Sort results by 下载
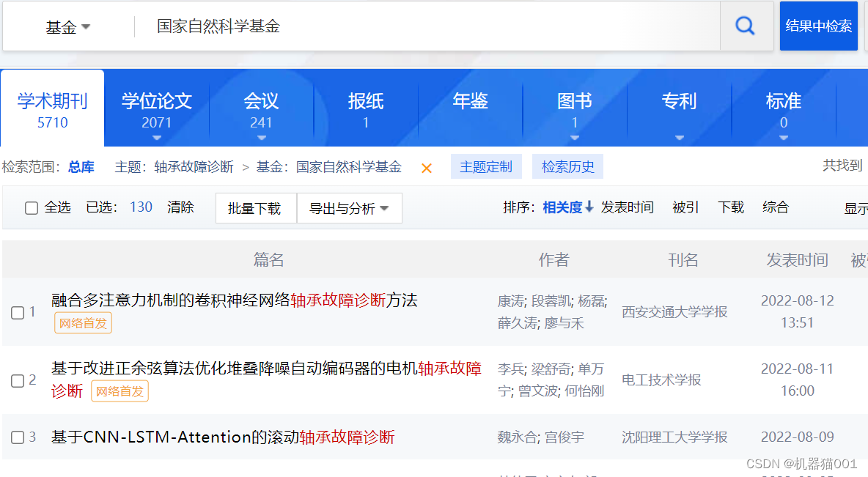This screenshot has width=868, height=477. (731, 207)
